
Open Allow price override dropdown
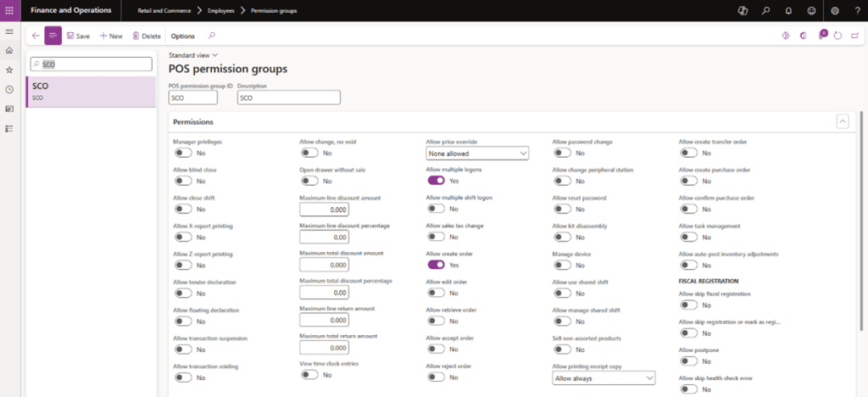point(477,154)
